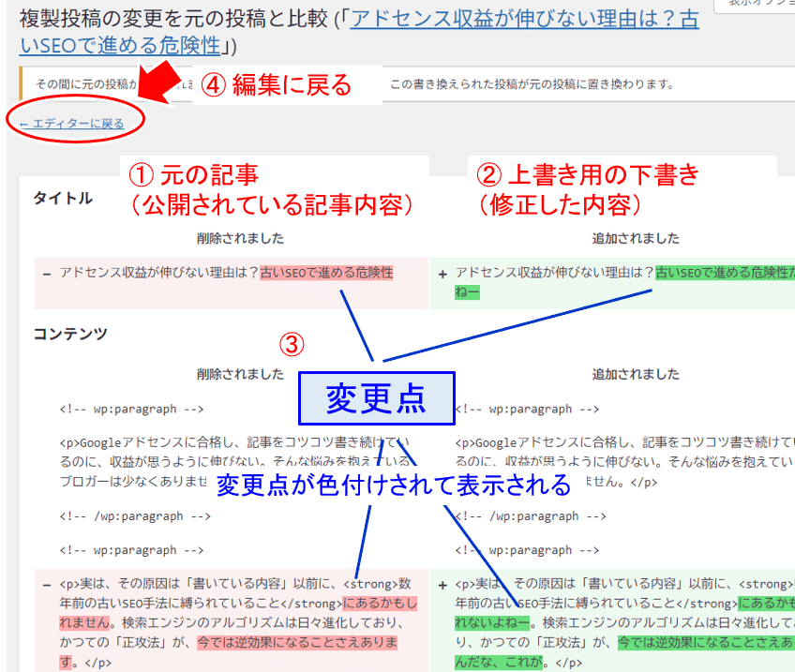
Task: Click the '④ 編集に戻る' annotation text
Action: tap(277, 85)
